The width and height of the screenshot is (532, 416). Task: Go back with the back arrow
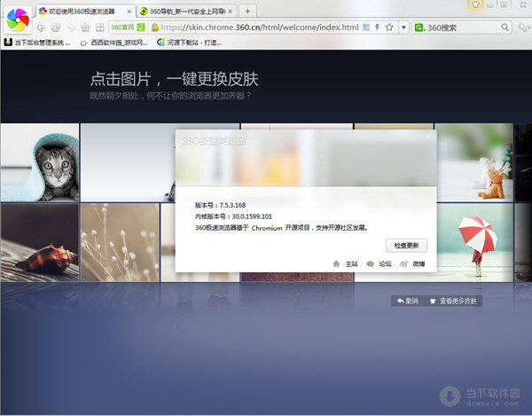tap(41, 27)
